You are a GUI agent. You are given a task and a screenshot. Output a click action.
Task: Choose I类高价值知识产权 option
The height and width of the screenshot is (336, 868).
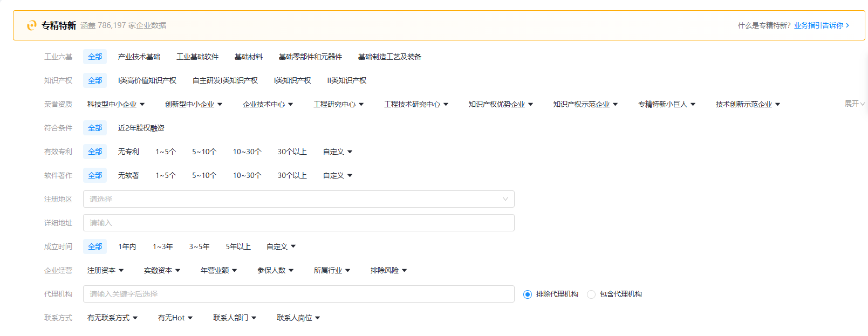[x=147, y=80]
